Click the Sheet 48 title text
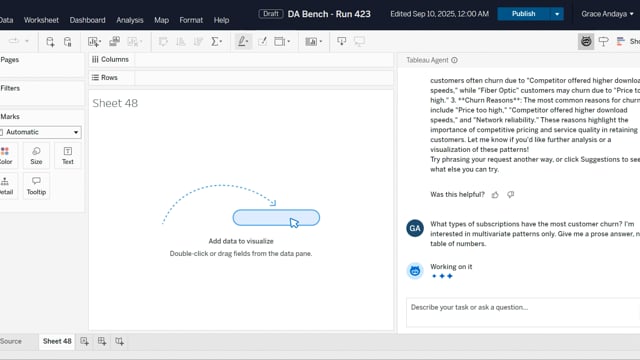Screen dimensions: 640x360 (x=115, y=103)
